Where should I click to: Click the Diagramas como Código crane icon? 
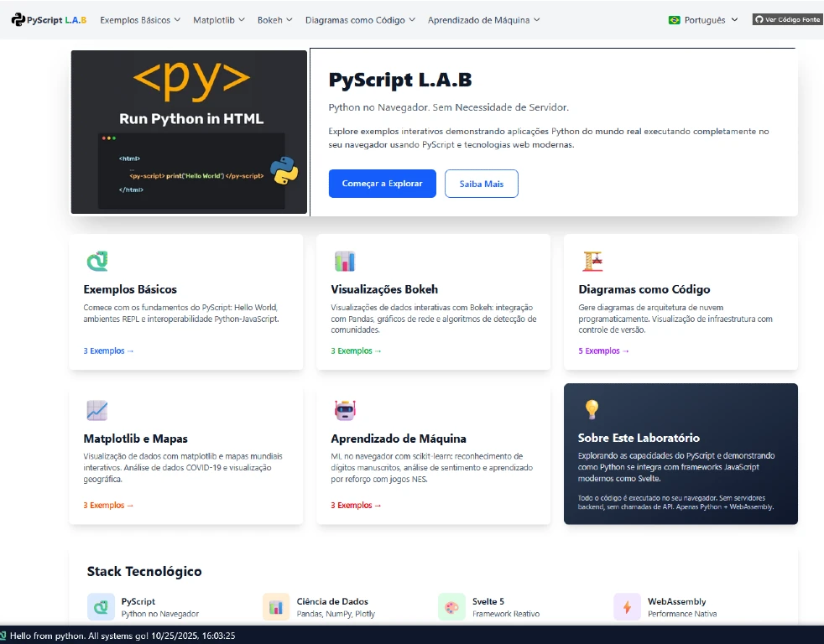click(x=592, y=261)
